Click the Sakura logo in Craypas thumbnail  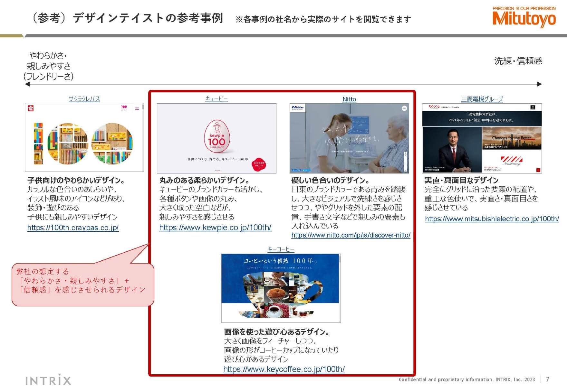pyautogui.click(x=31, y=108)
